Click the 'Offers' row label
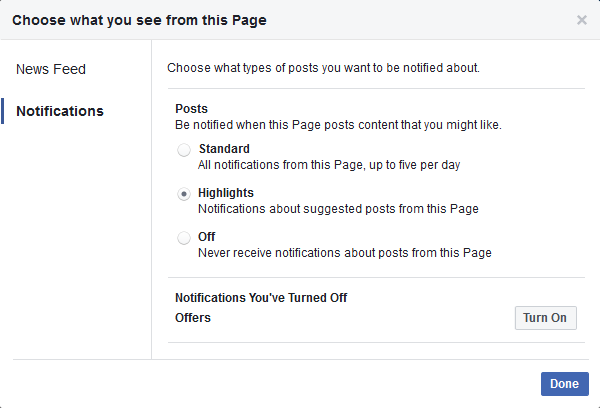Screen dimensions: 600x408 [x=193, y=318]
